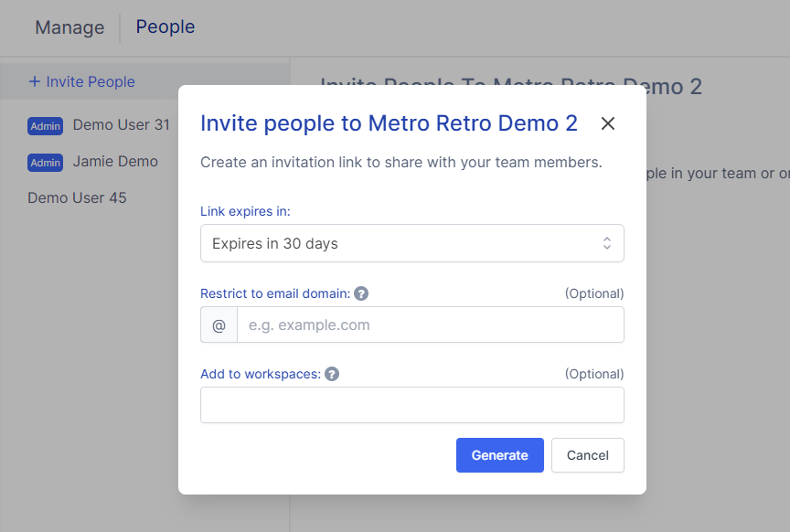
Task: Click the Invite People link in sidebar
Action: point(91,81)
